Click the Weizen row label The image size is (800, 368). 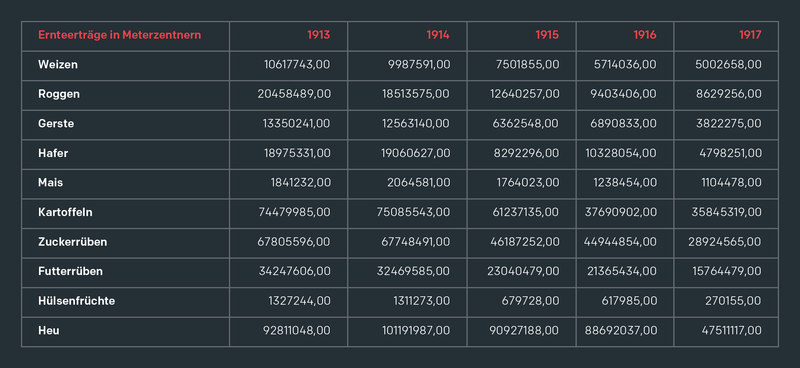coord(58,65)
